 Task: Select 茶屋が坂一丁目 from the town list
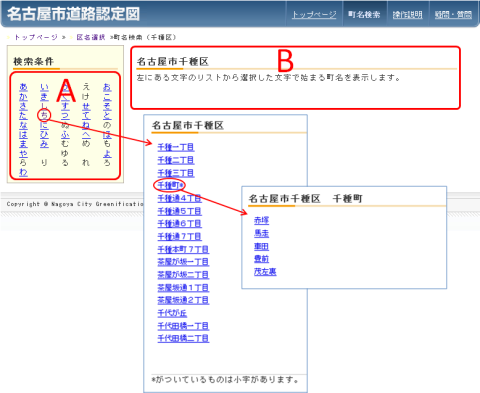tap(183, 262)
